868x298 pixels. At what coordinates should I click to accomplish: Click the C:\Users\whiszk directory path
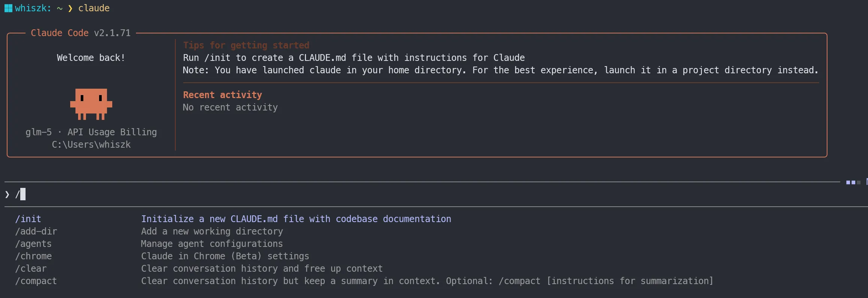click(x=91, y=144)
